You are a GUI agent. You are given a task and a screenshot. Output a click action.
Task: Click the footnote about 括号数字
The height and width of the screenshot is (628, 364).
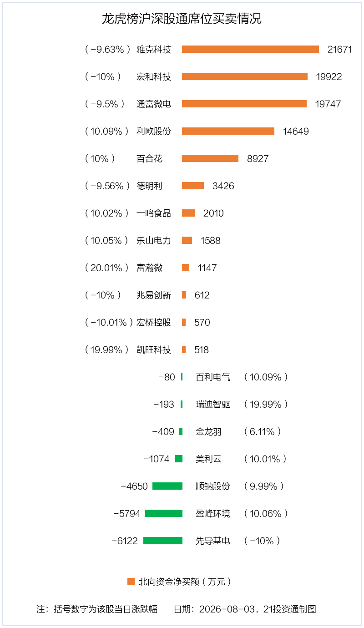97,609
